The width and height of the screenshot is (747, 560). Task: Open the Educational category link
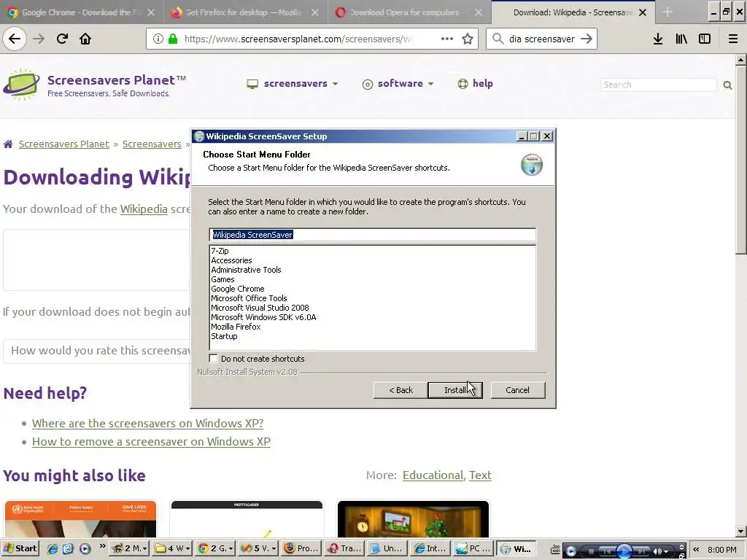tap(433, 475)
